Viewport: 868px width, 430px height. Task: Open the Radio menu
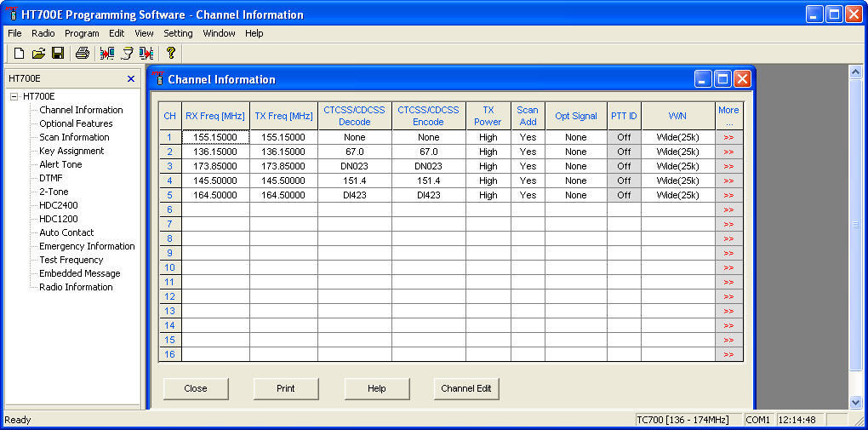tap(43, 33)
